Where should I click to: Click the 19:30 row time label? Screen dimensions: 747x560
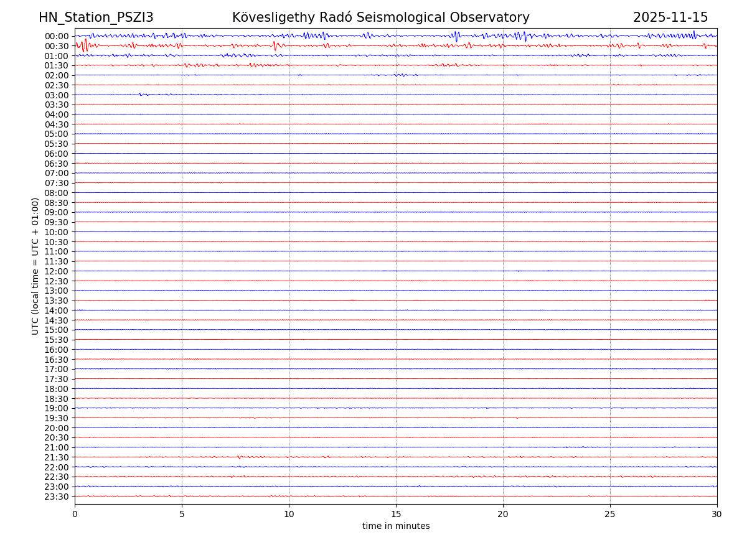point(57,418)
